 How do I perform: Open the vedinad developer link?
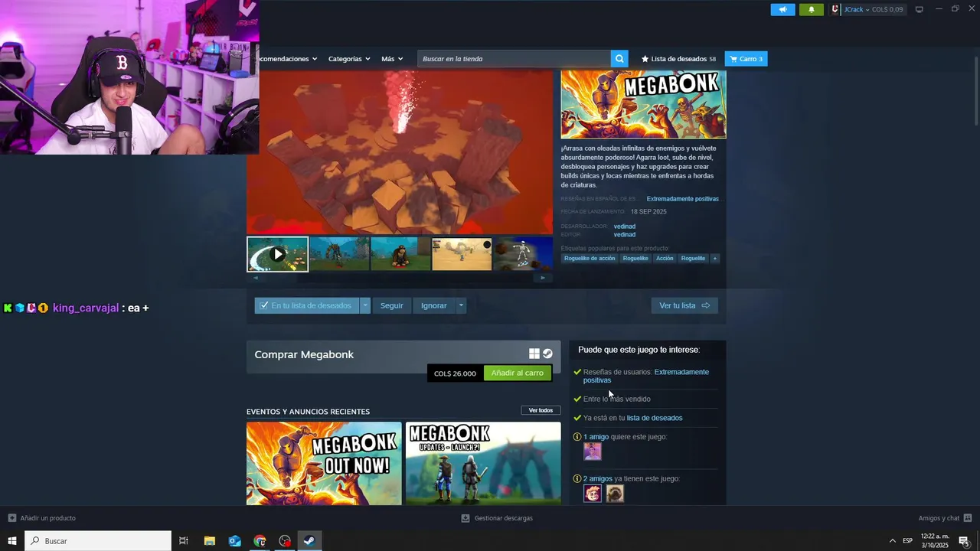tap(625, 227)
